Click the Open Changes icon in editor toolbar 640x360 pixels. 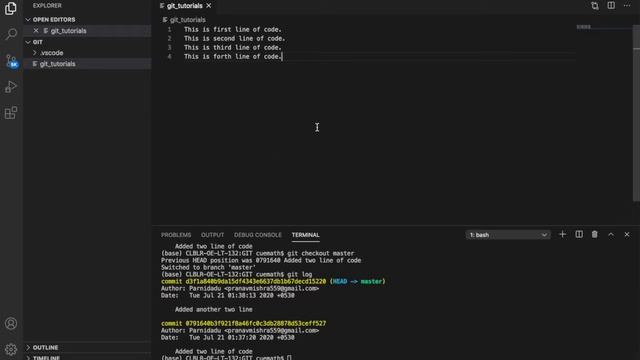click(x=595, y=6)
